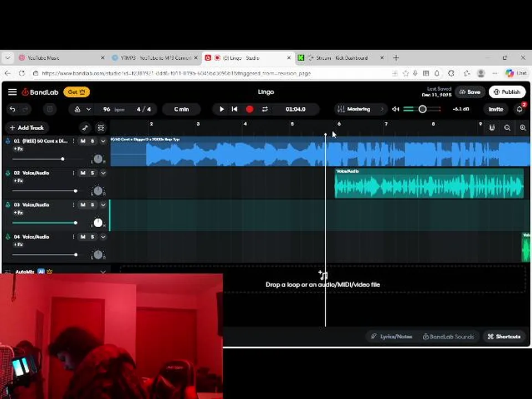Return playhead to the start
Viewport: 532px width, 399px height.
tap(234, 109)
